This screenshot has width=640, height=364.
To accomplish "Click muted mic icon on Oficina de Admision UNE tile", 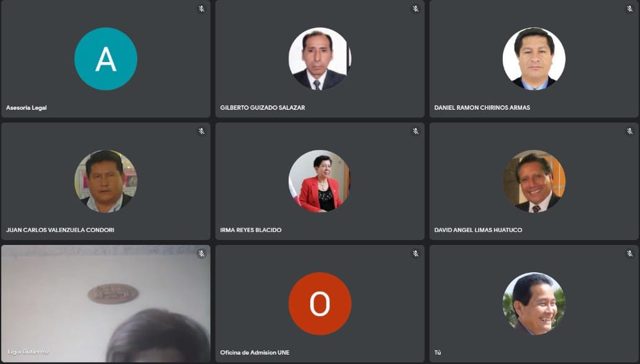I will pos(415,254).
